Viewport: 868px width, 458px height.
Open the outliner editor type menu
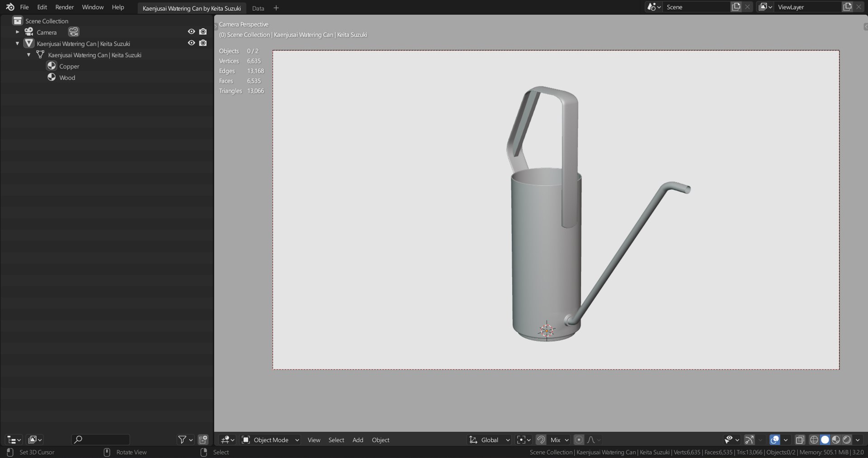[14, 439]
